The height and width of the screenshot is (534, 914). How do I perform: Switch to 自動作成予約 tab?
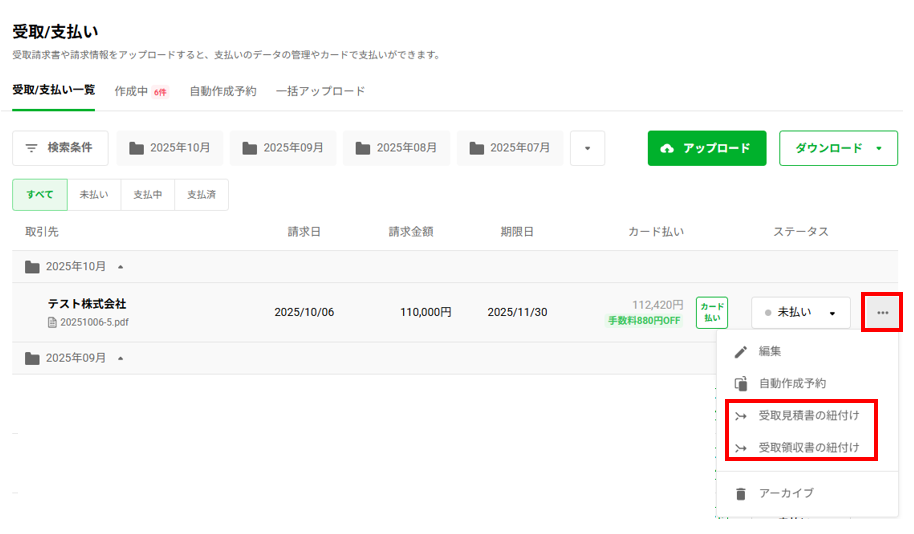tap(223, 92)
